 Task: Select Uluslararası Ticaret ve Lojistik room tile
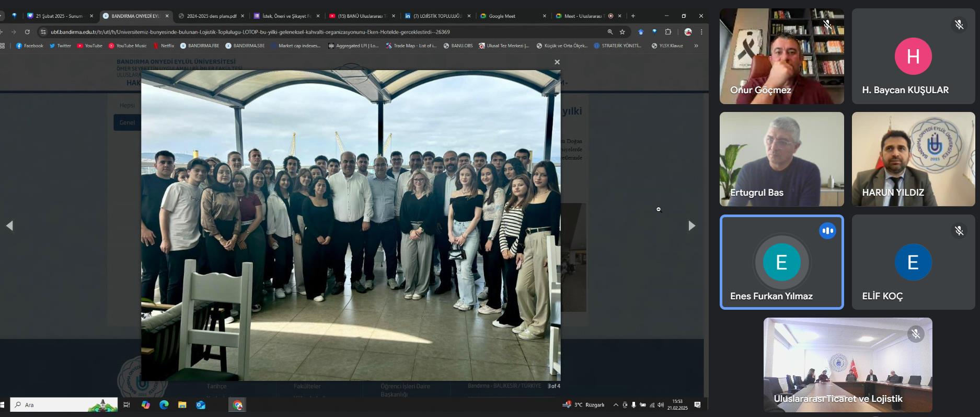tap(848, 365)
